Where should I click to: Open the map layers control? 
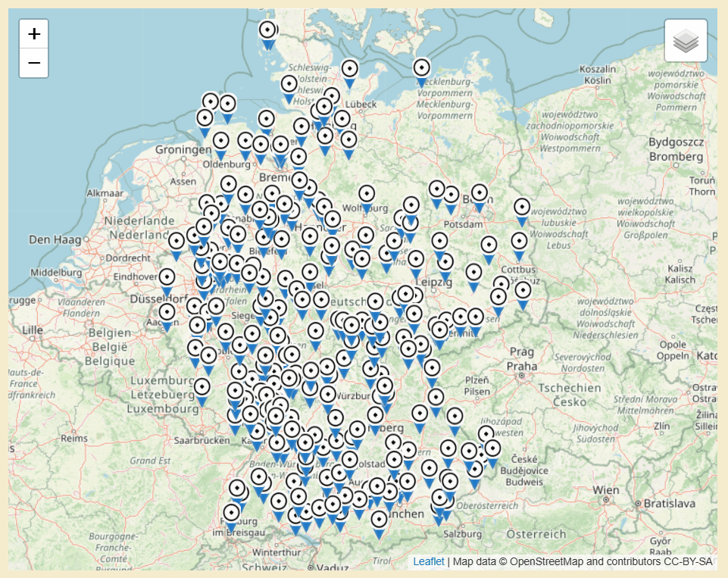pos(686,40)
